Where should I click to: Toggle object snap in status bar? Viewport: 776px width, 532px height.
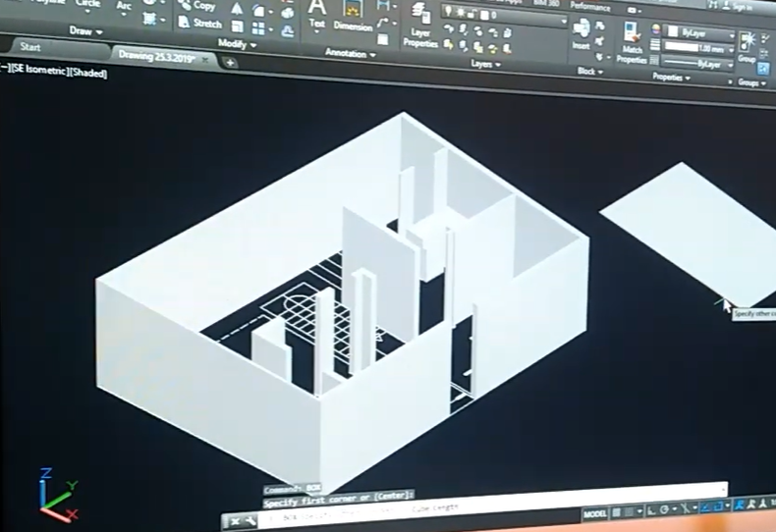tap(718, 506)
